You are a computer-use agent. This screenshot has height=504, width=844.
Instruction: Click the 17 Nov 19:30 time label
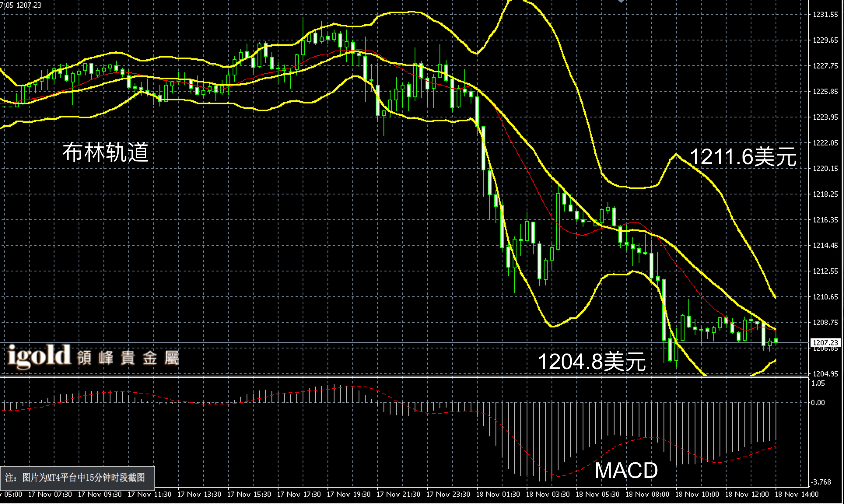[x=348, y=494]
